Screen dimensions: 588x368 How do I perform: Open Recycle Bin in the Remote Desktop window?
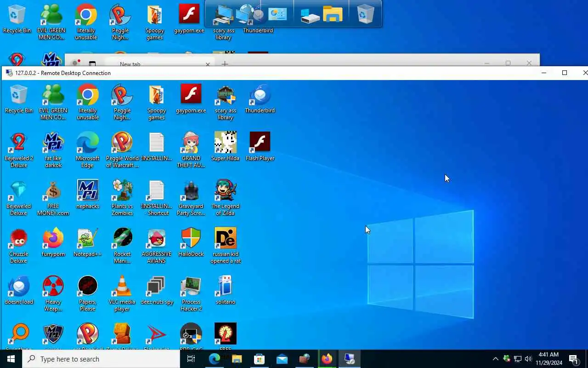point(19,99)
